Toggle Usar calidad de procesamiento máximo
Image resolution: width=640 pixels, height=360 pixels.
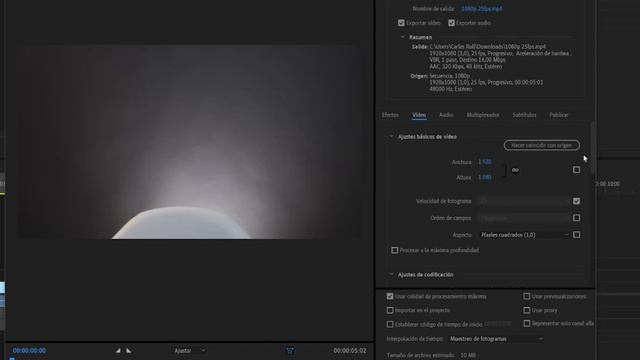390,296
